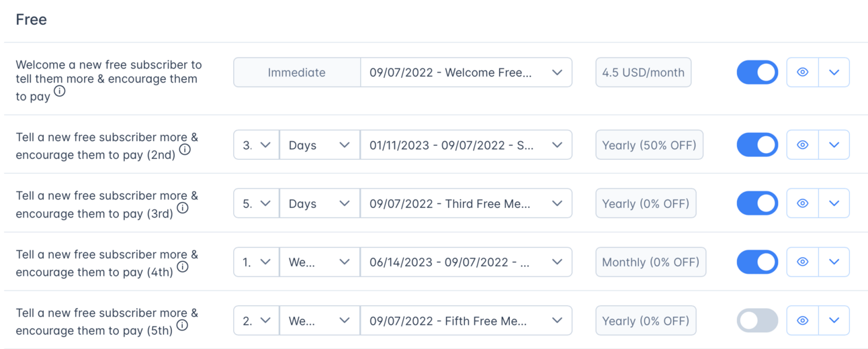The image size is (868, 349).
Task: Open Days unit dropdown in the 2nd row
Action: pyautogui.click(x=319, y=145)
